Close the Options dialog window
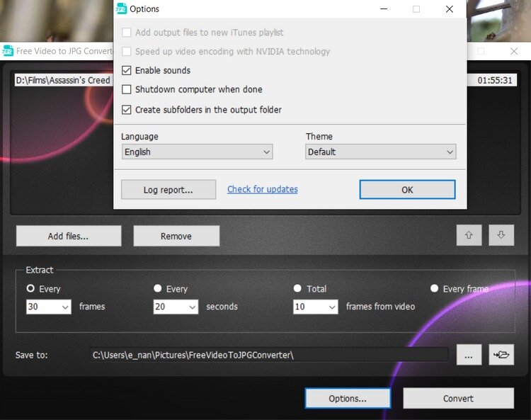The width and height of the screenshot is (531, 420). click(450, 9)
